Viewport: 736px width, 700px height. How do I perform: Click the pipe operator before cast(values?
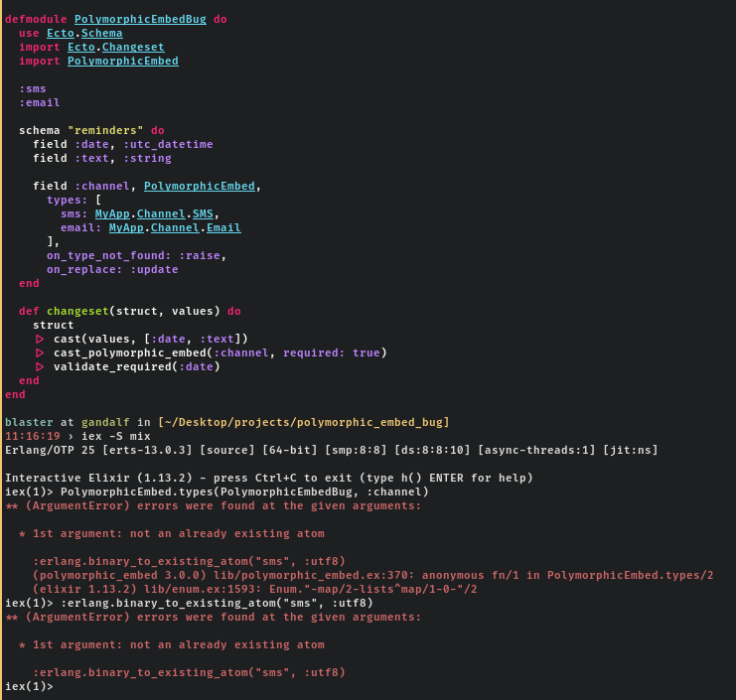coord(40,339)
